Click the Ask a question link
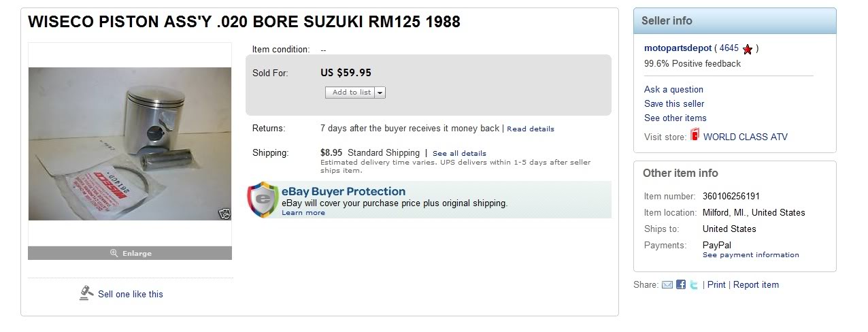 pyautogui.click(x=673, y=89)
